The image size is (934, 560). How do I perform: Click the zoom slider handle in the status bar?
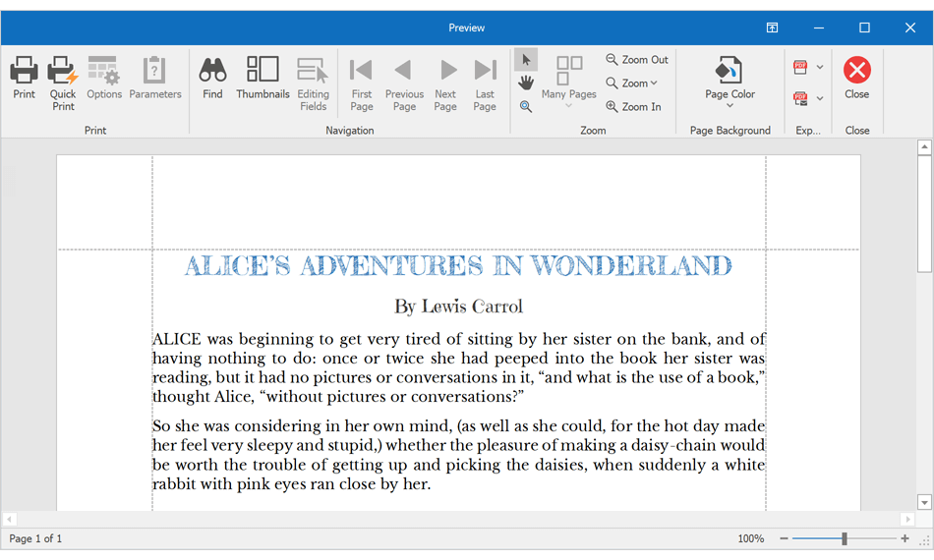844,538
